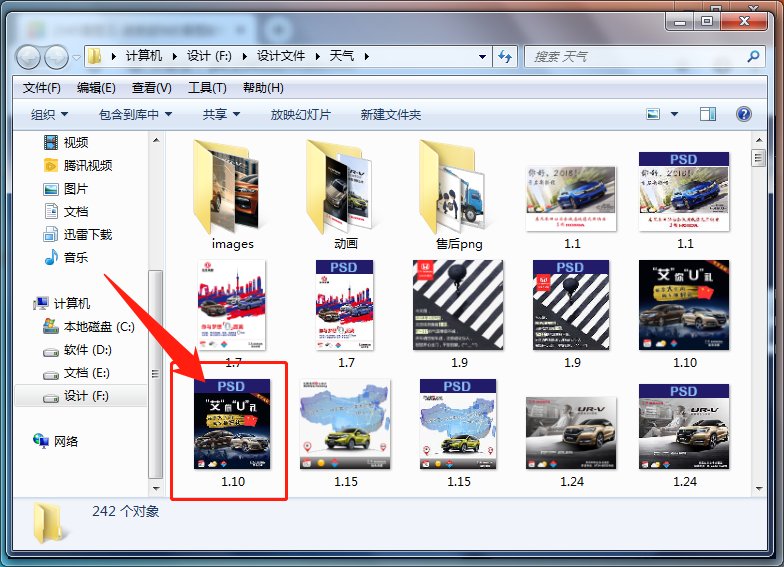Open the 查看(V) menu
784x567 pixels.
point(152,88)
